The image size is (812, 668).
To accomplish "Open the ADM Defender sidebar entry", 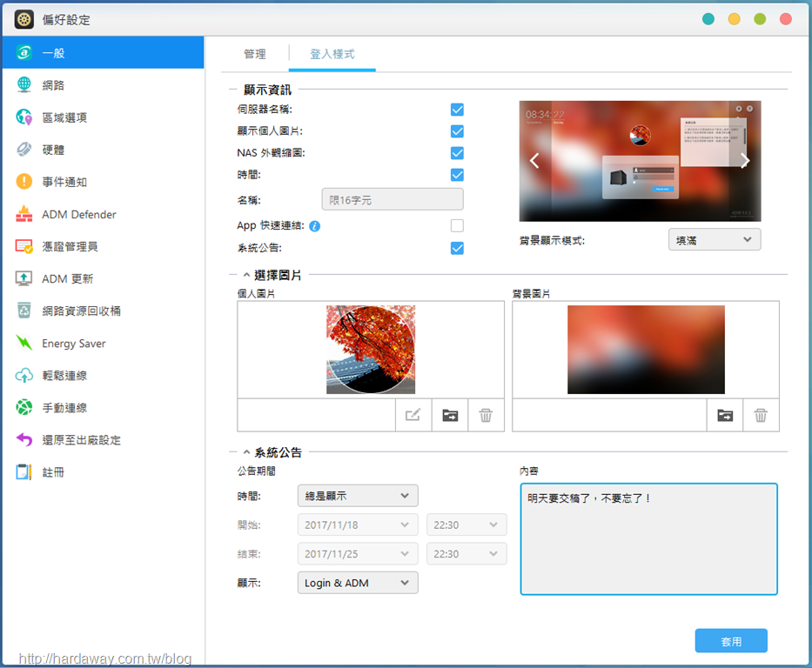I will coord(103,214).
